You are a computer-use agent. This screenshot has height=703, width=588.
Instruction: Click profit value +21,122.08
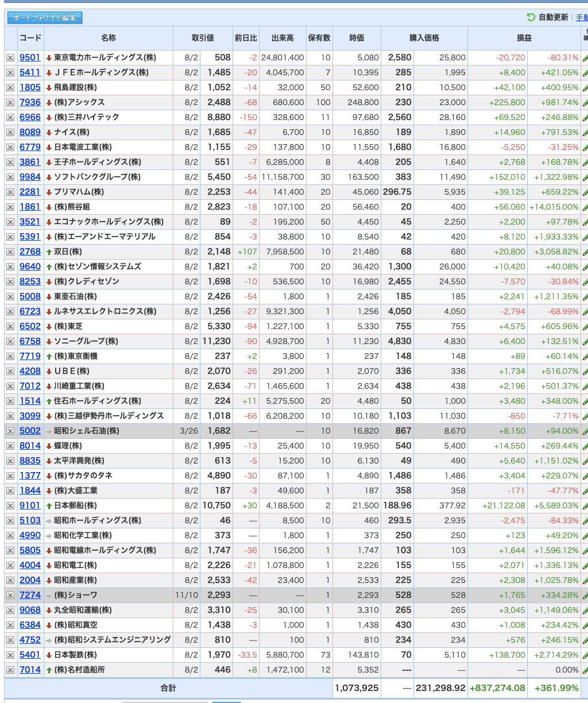click(504, 505)
